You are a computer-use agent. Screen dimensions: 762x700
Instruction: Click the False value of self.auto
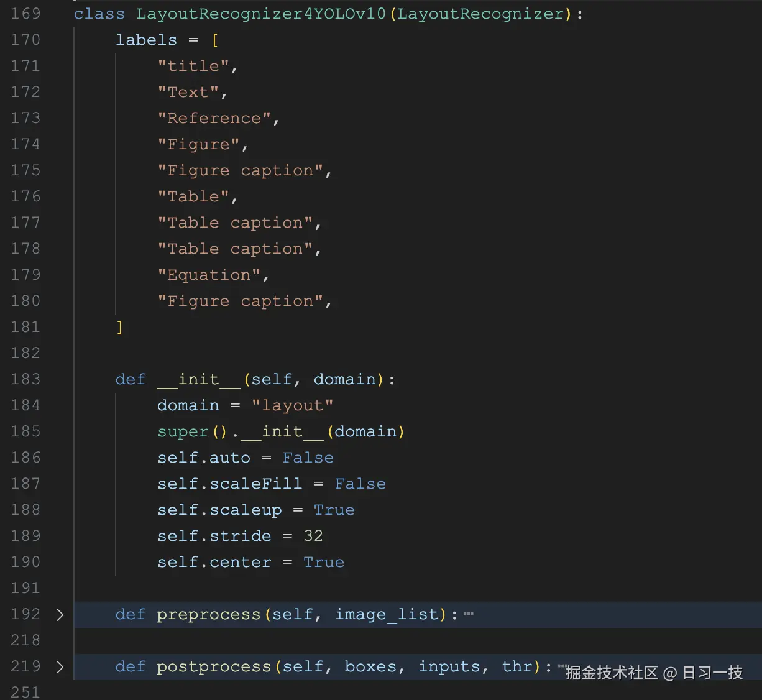[308, 457]
